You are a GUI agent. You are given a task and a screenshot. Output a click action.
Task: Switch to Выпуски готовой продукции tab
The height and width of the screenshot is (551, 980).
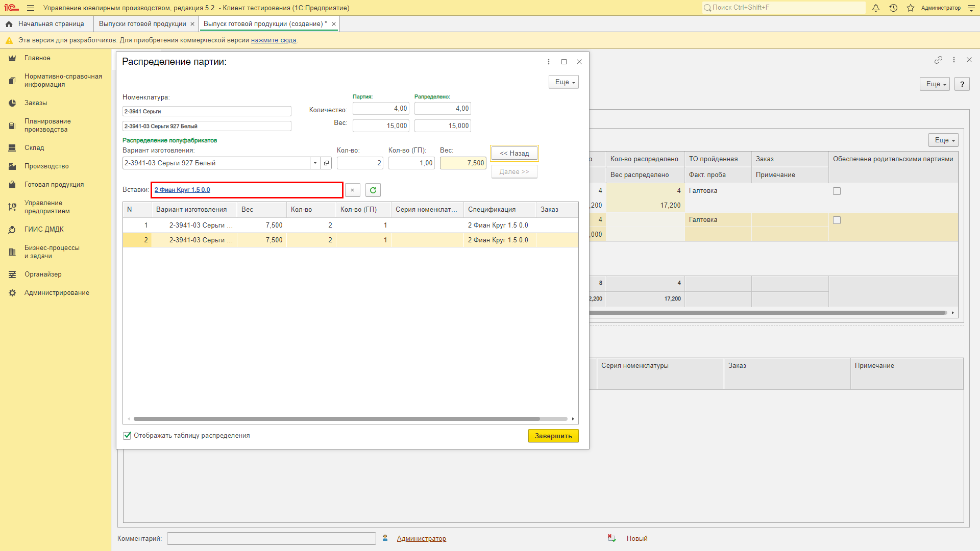coord(142,24)
